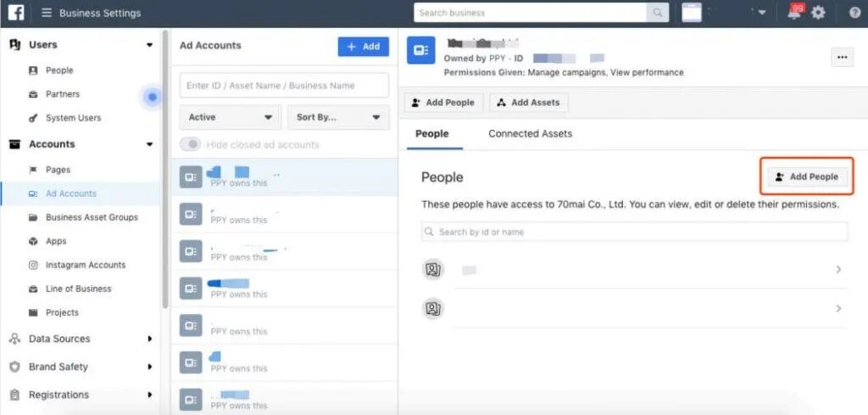Select the first highlighted ad account row
868x415 pixels.
(x=284, y=177)
